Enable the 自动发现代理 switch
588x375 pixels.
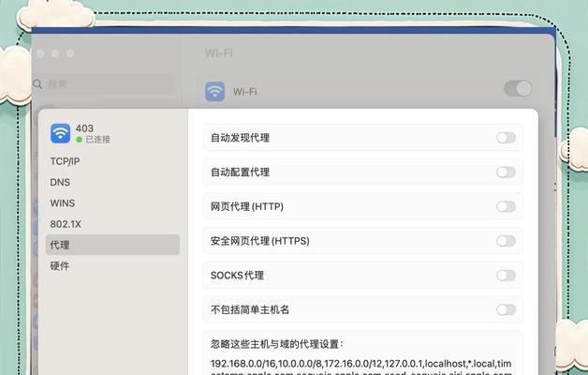pos(506,138)
